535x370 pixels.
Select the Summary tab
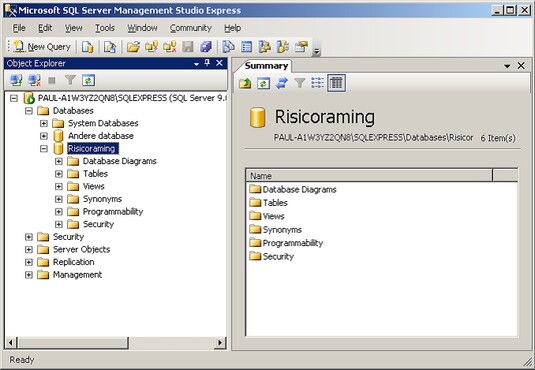tap(266, 66)
